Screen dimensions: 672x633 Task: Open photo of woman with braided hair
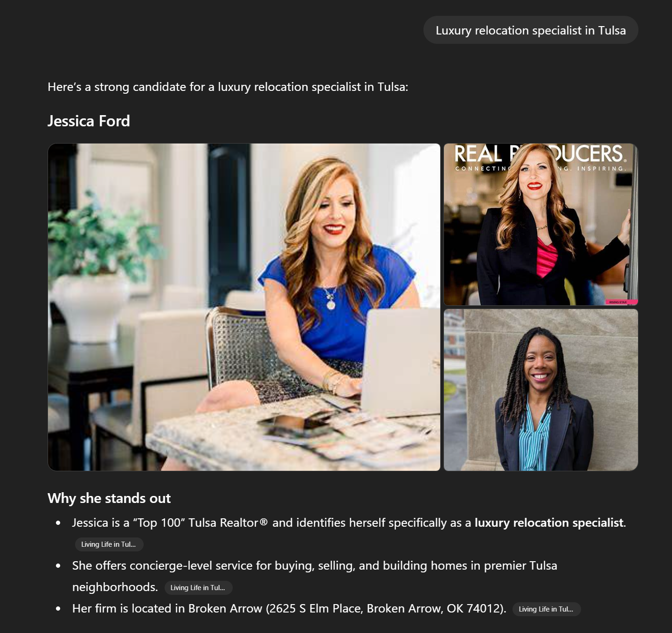[x=540, y=390]
